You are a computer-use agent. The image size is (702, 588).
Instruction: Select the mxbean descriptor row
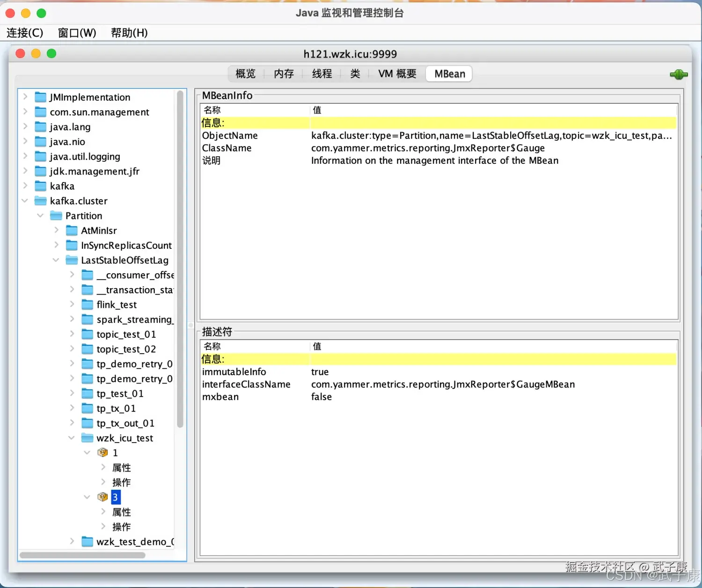pyautogui.click(x=439, y=397)
